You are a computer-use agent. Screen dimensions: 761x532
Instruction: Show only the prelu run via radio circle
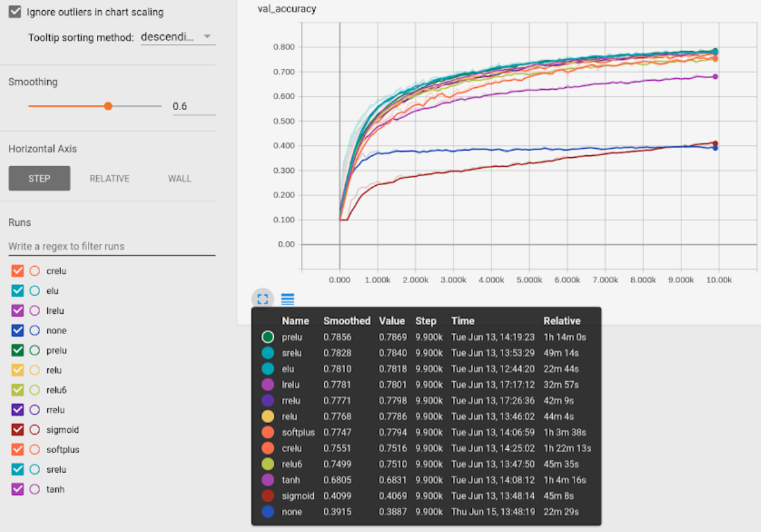pos(34,350)
